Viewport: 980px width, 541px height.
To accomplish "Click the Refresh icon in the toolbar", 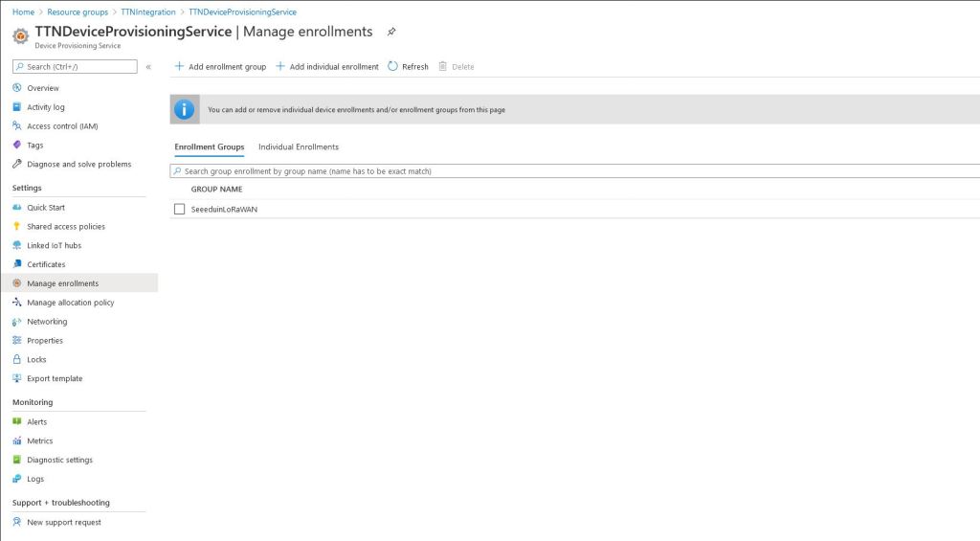I will [392, 67].
